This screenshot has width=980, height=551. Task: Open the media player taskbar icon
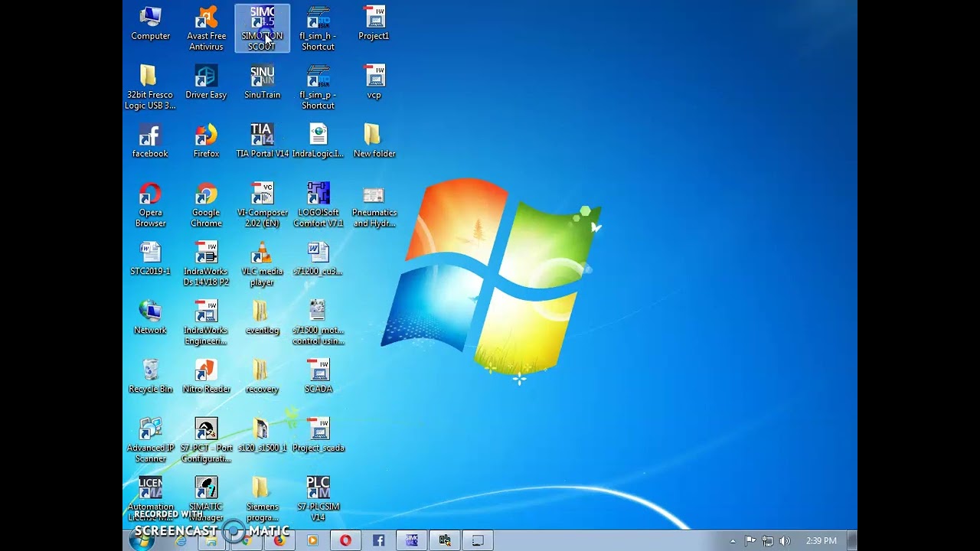pyautogui.click(x=312, y=540)
